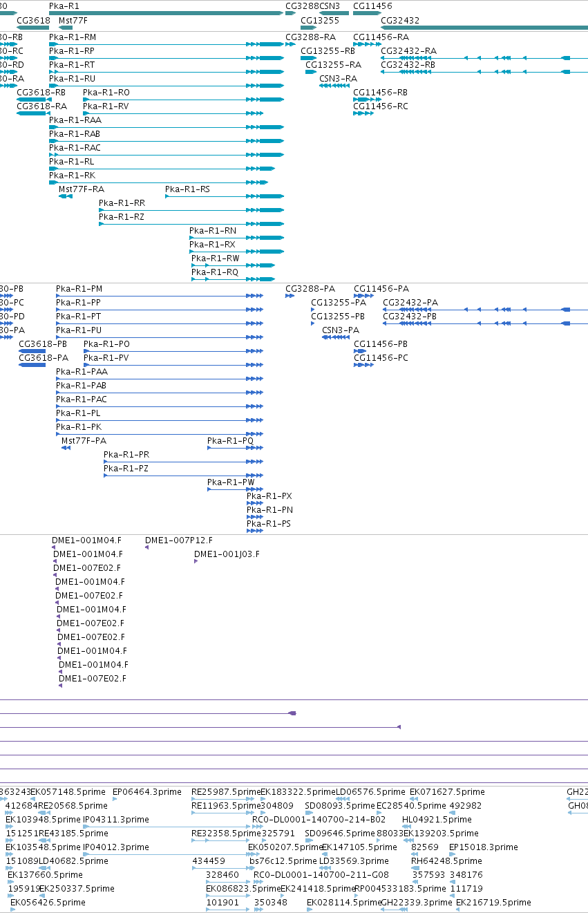Select protein Pka-R1-PX
Viewport: 588px width, 913px height.
pyautogui.click(x=269, y=496)
